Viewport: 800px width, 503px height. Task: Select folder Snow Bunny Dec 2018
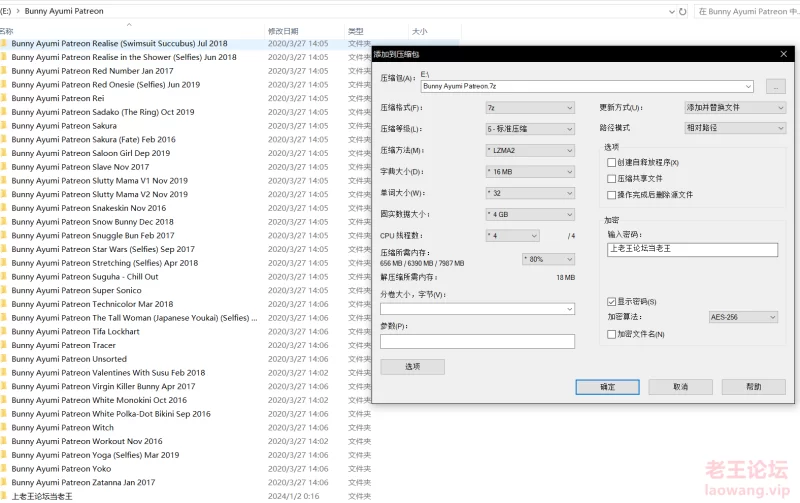(x=92, y=222)
